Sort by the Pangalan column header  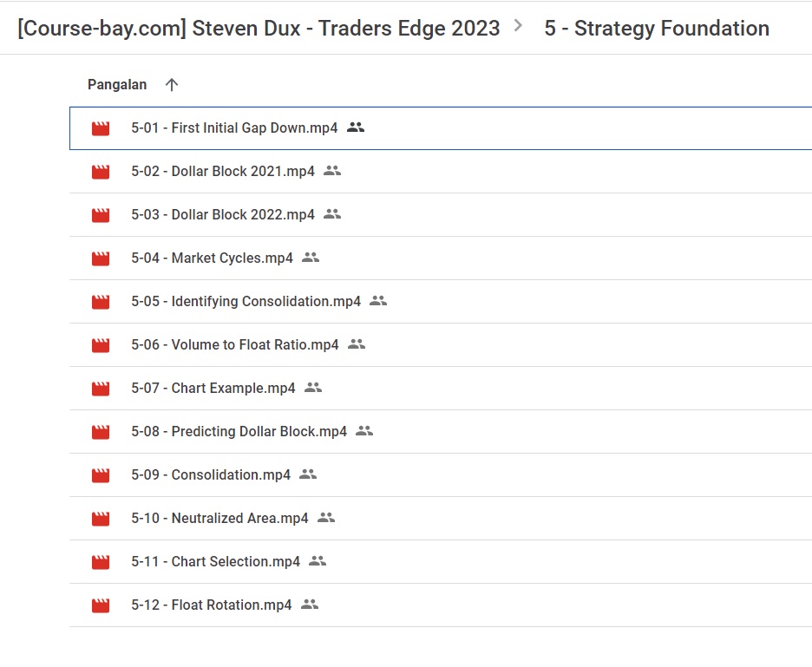point(117,84)
